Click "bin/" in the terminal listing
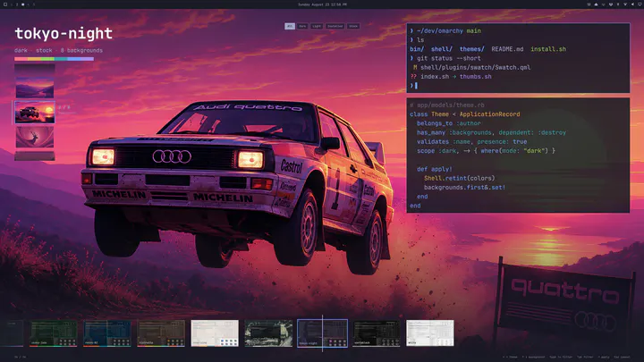The height and width of the screenshot is (362, 644). 417,49
